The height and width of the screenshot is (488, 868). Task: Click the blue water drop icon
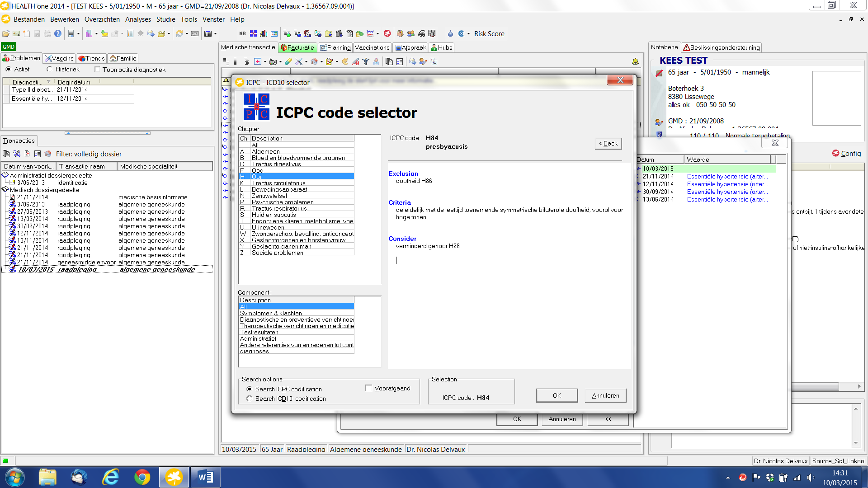click(450, 33)
